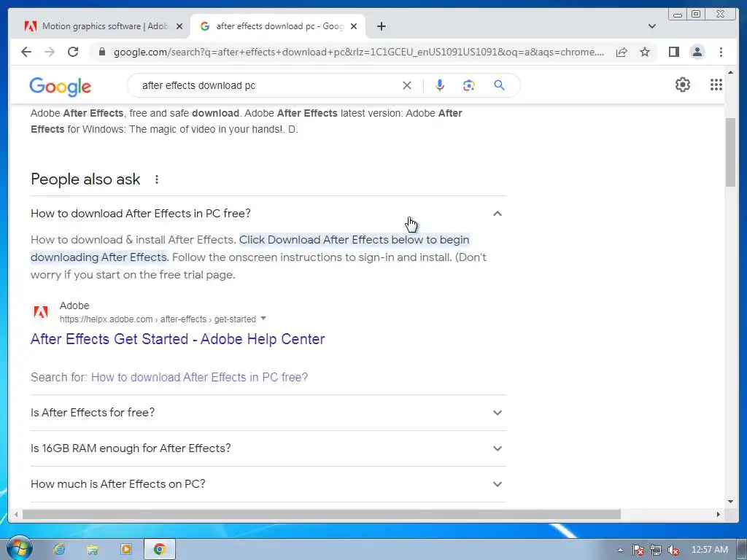Viewport: 747px width, 560px height.
Task: Close the Motion graphics software tab
Action: pos(179,27)
